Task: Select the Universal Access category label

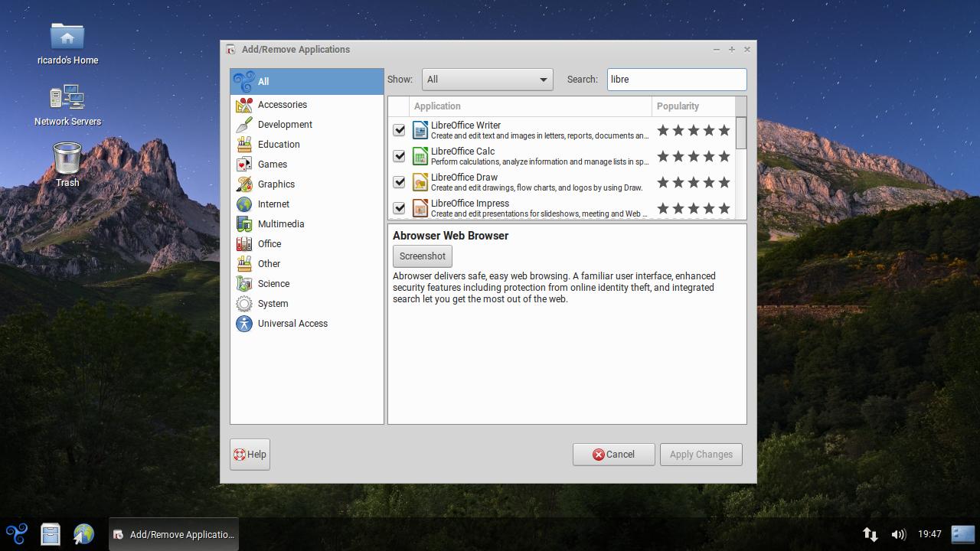Action: (292, 324)
